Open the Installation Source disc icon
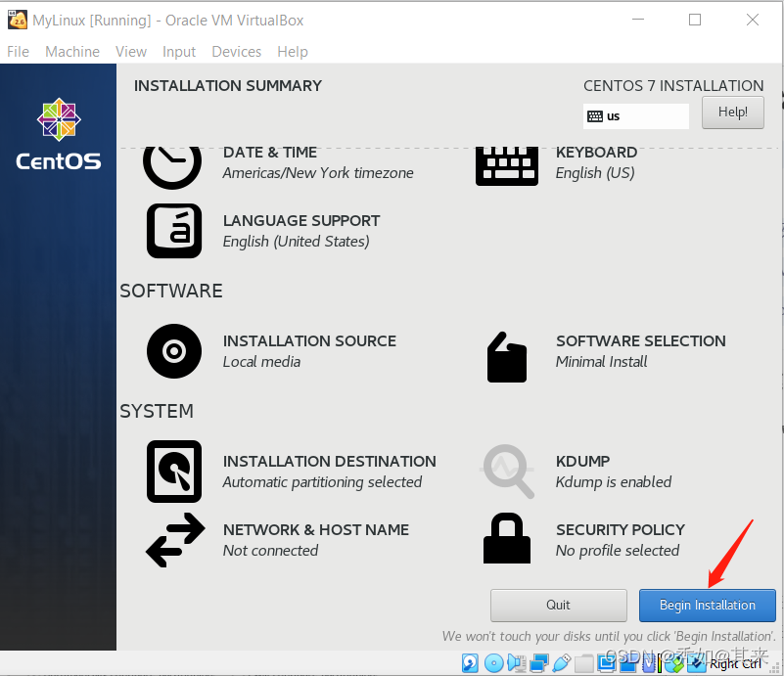 174,351
